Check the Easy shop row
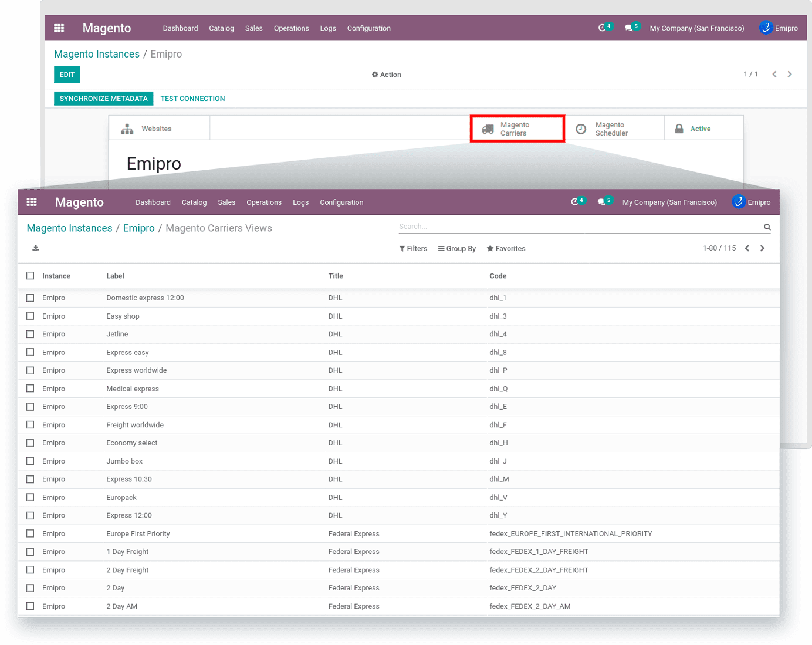812x645 pixels. click(31, 316)
